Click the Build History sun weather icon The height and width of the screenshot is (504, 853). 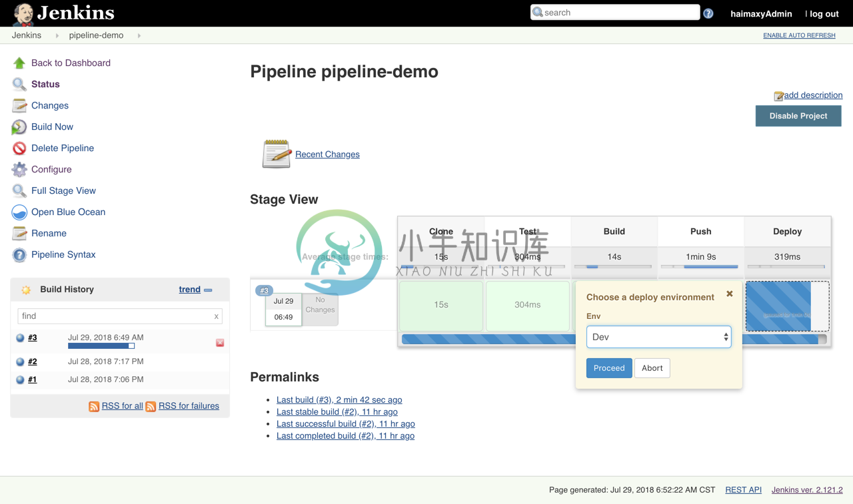26,290
